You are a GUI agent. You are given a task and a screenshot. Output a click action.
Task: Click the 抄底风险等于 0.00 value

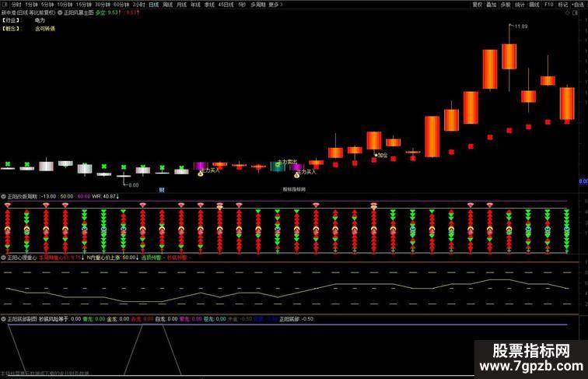coord(60,319)
